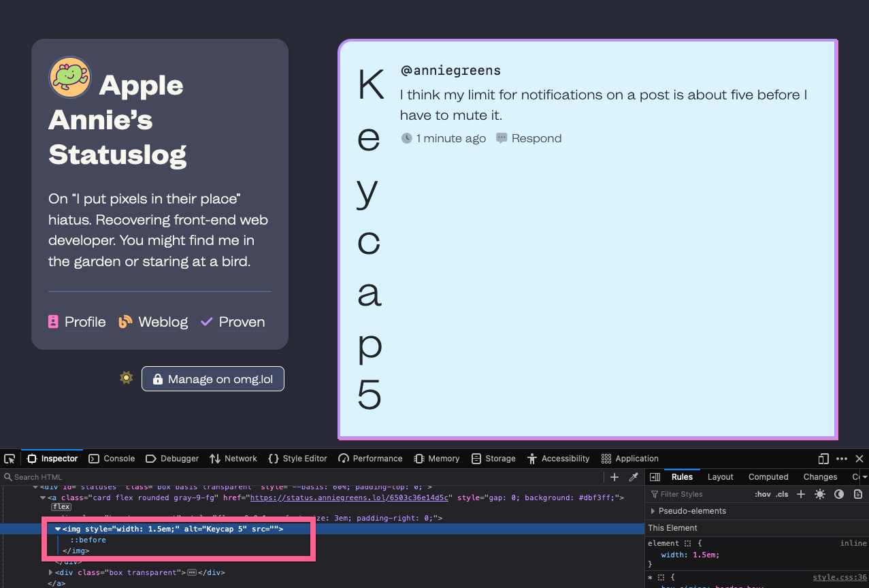
Task: Open the Accessibility panel
Action: (x=558, y=459)
